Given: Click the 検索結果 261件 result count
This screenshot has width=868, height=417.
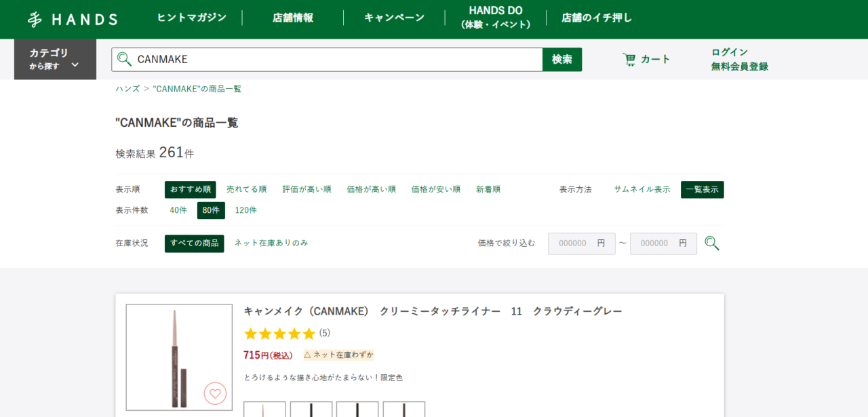Looking at the screenshot, I should tap(155, 153).
